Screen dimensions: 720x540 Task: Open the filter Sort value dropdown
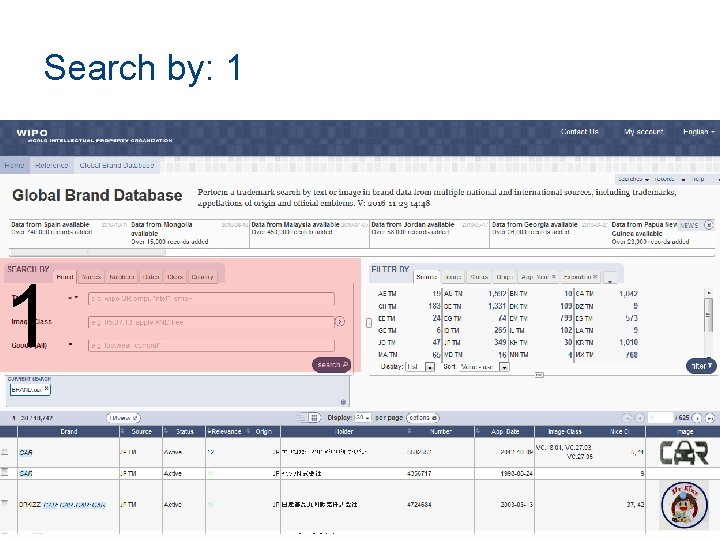pyautogui.click(x=504, y=367)
